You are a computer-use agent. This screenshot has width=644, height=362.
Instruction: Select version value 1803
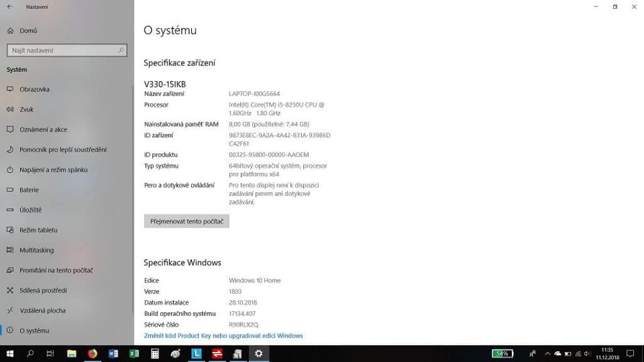click(x=235, y=292)
